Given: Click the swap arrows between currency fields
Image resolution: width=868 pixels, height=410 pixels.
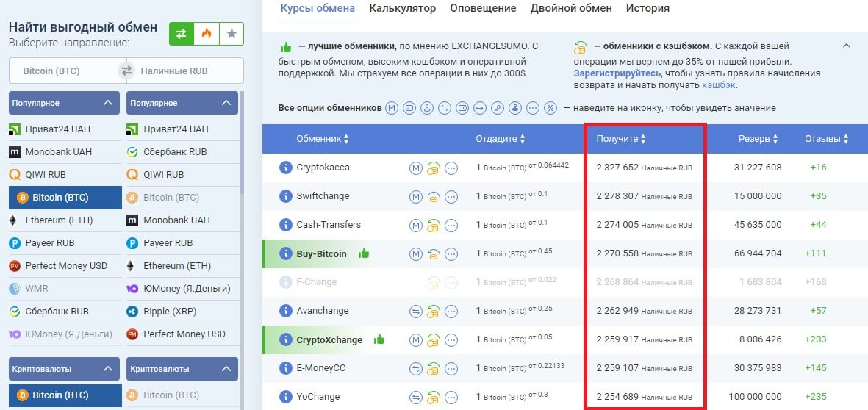Looking at the screenshot, I should pos(126,71).
